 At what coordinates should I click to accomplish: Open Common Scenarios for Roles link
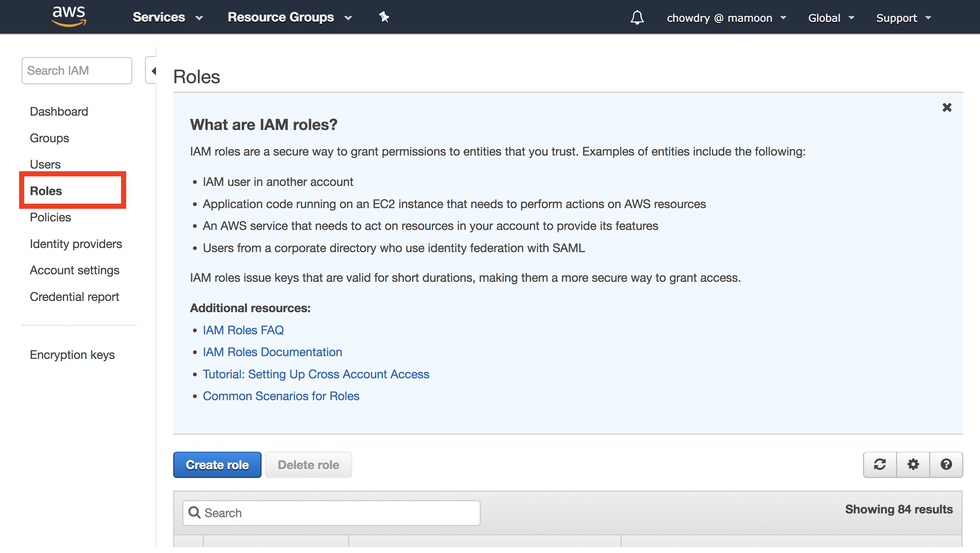(x=281, y=396)
